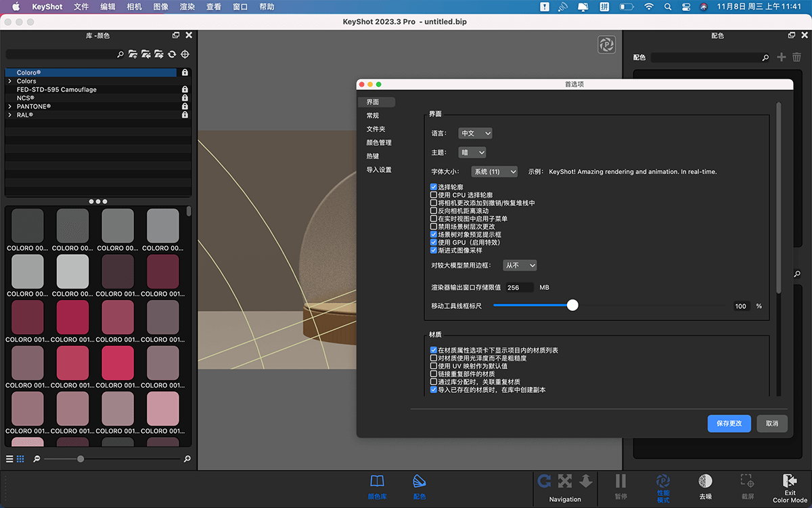This screenshot has width=812, height=508.
Task: Click the library thumbnail size slider handle
Action: 81,459
